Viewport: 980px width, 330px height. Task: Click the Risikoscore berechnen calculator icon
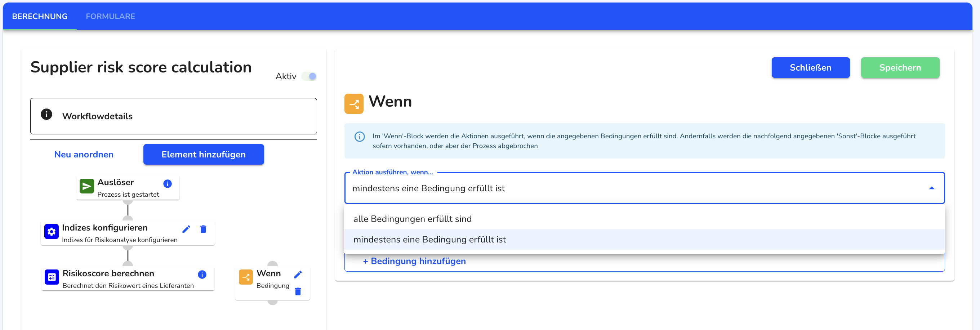click(52, 277)
